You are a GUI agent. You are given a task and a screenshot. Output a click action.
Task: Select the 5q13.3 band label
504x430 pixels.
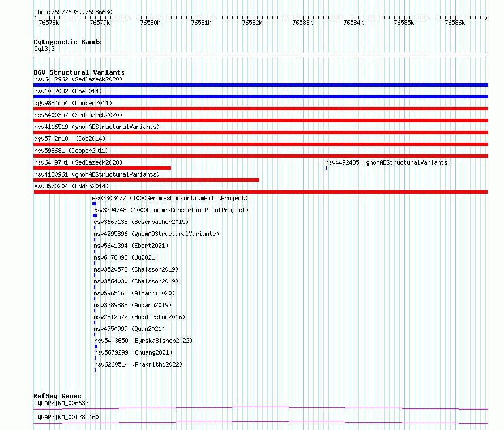(44, 49)
